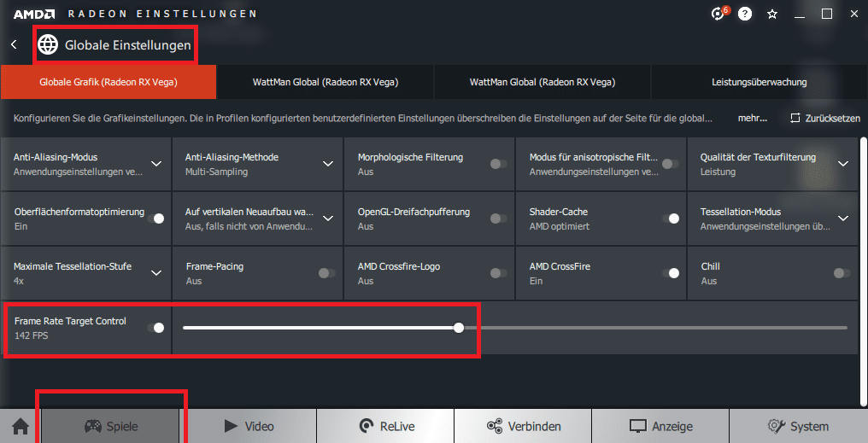Click the play icon in Video tab

click(231, 426)
